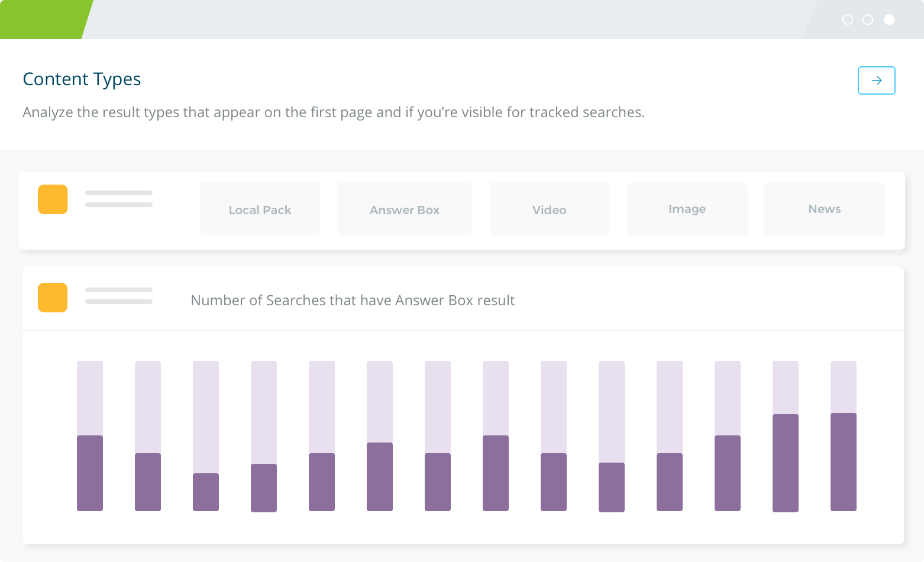Select the Local Pack tab
This screenshot has width=924, height=562.
coord(260,209)
